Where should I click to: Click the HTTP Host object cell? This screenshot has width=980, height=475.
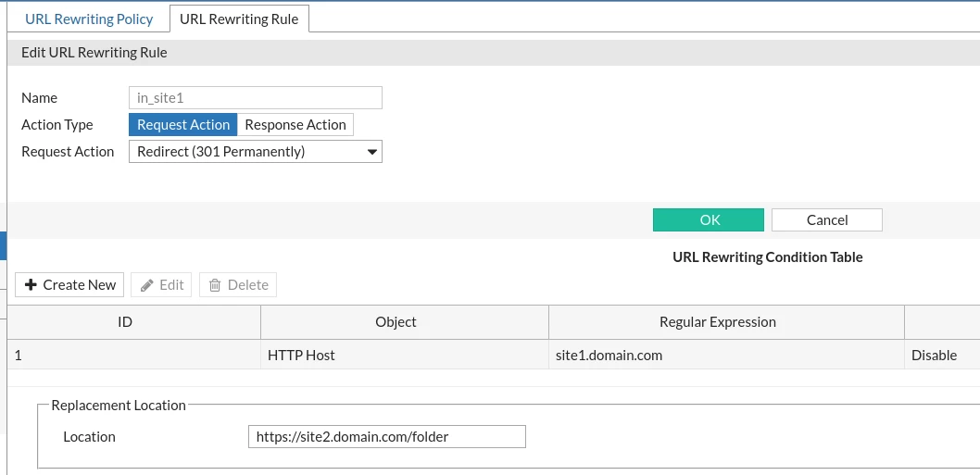pos(405,355)
